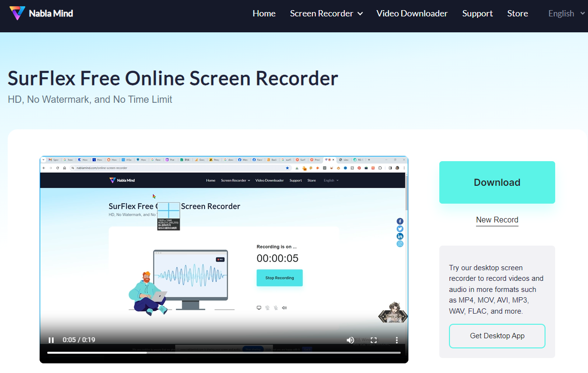This screenshot has width=588, height=373.
Task: Click the SurFlex Free Online Screen Recorder heading
Action: (x=173, y=78)
